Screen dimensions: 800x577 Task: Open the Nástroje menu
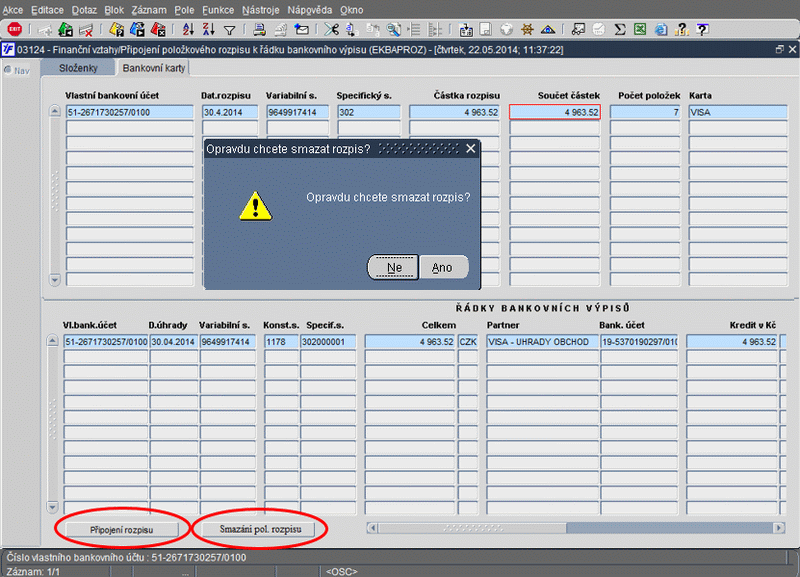(x=261, y=10)
